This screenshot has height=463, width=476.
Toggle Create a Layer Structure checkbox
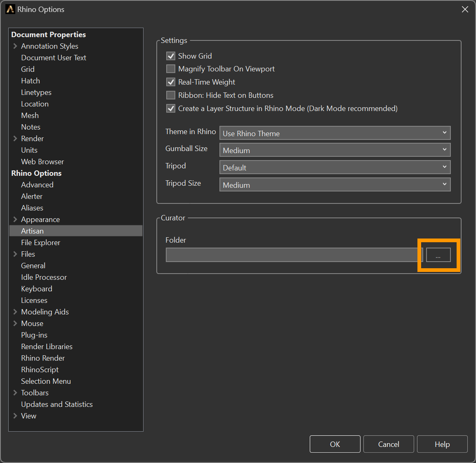[171, 109]
